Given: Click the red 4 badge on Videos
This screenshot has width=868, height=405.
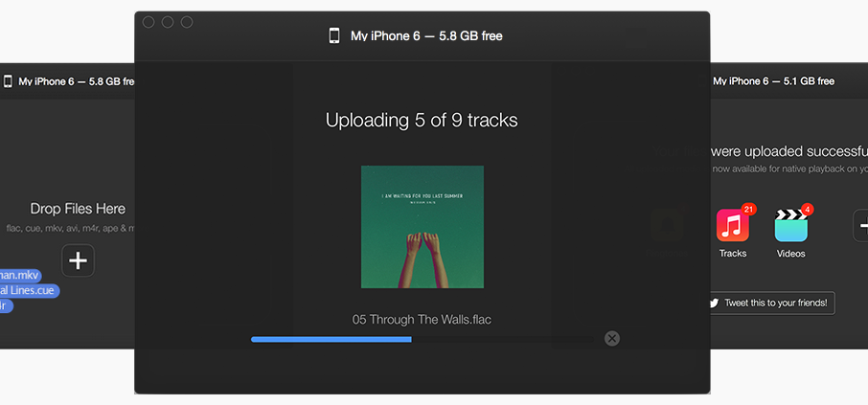Looking at the screenshot, I should [x=807, y=209].
